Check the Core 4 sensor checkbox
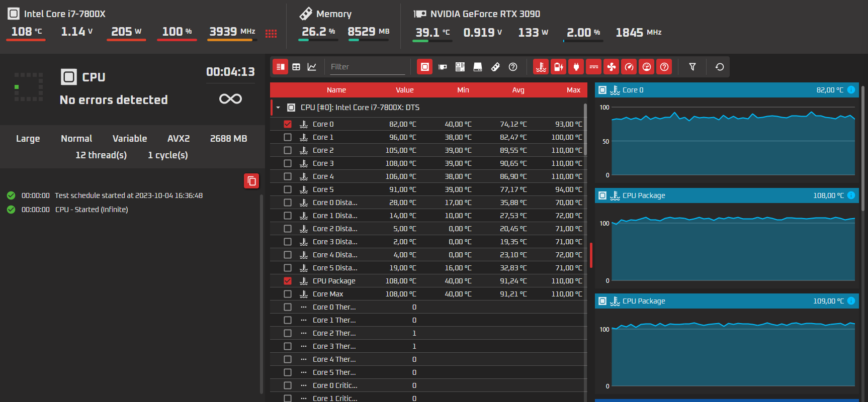This screenshot has height=402, width=868. [x=288, y=176]
